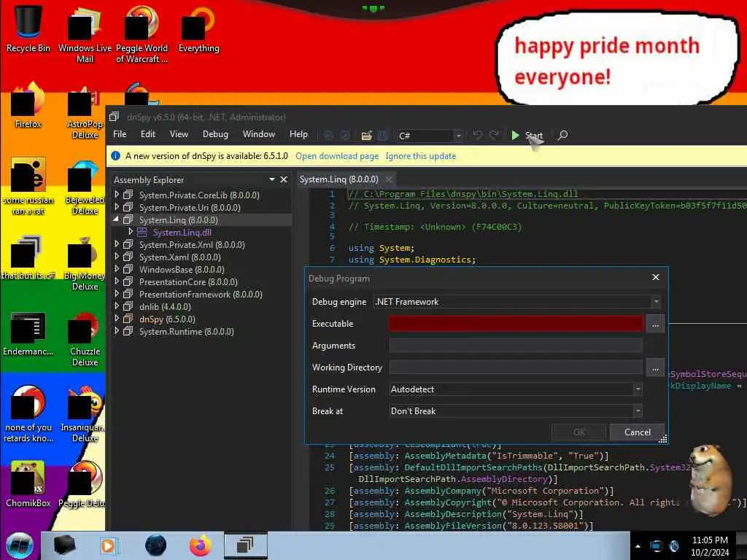The width and height of the screenshot is (747, 560).
Task: Select PresentationFramework (8.0.0.0) tree item
Action: click(201, 294)
